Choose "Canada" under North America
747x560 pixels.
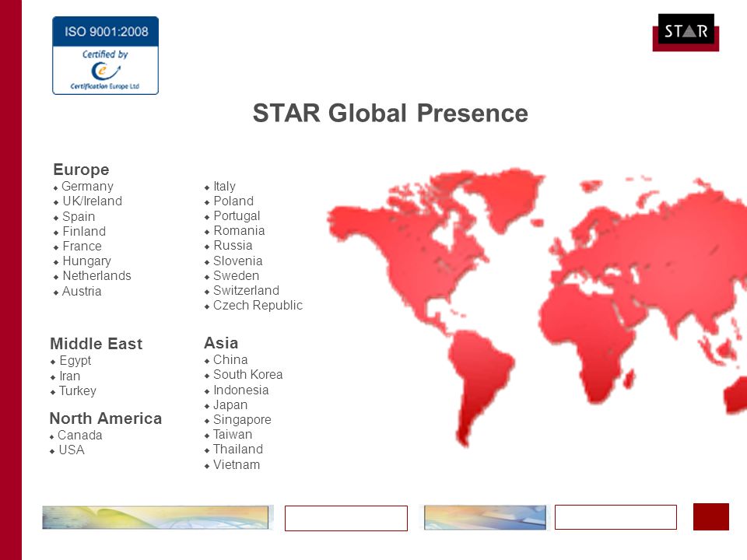coord(80,436)
